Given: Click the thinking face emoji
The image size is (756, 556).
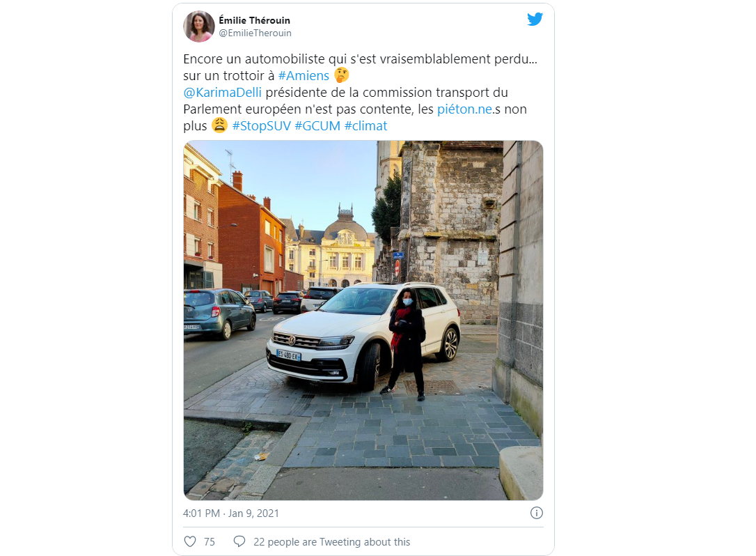Looking at the screenshot, I should click(341, 75).
